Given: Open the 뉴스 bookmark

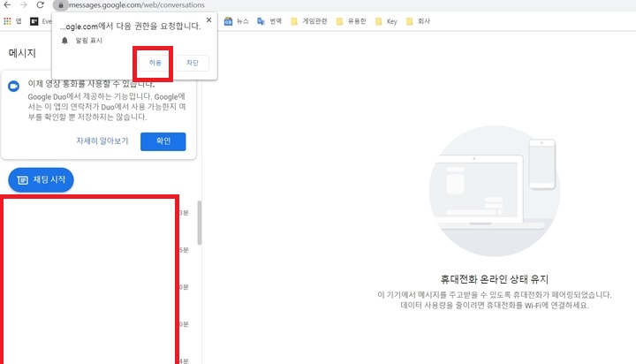Looking at the screenshot, I should click(237, 21).
